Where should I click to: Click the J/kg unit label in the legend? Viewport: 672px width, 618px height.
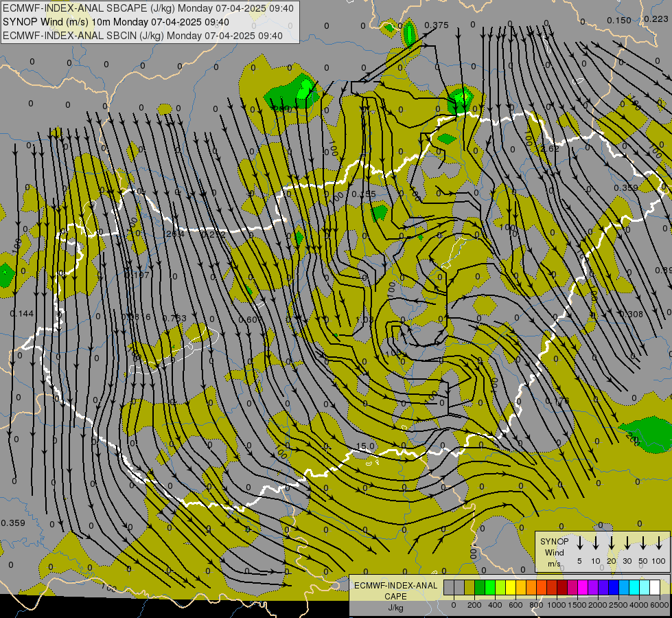click(x=395, y=608)
